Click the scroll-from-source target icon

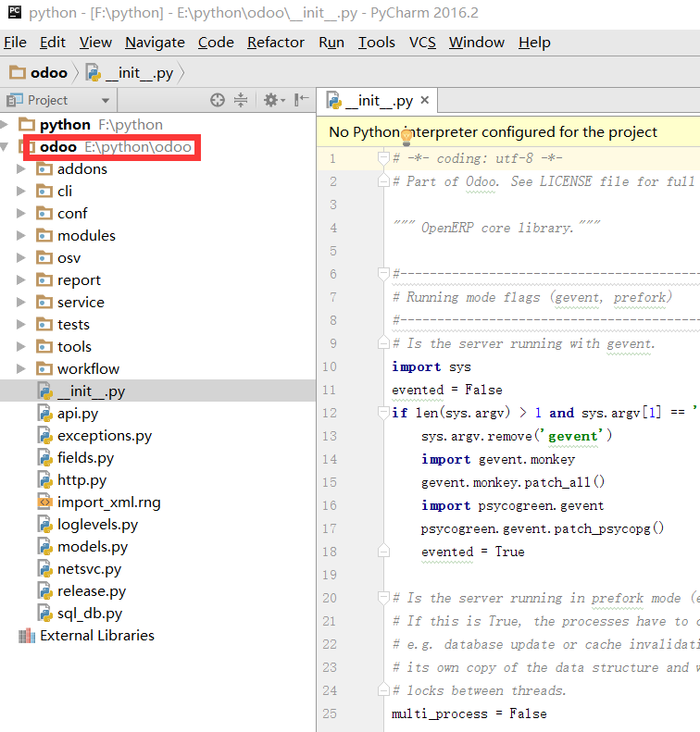[218, 100]
